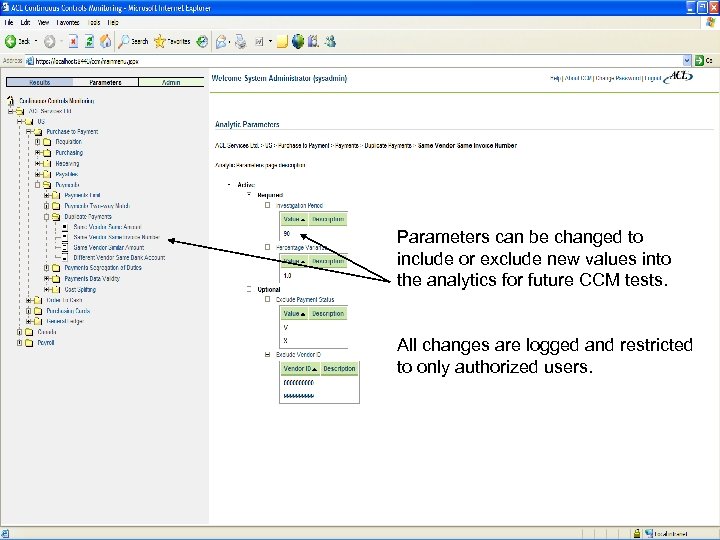Click the Forward arrow icon
The image size is (720, 540).
[x=50, y=42]
